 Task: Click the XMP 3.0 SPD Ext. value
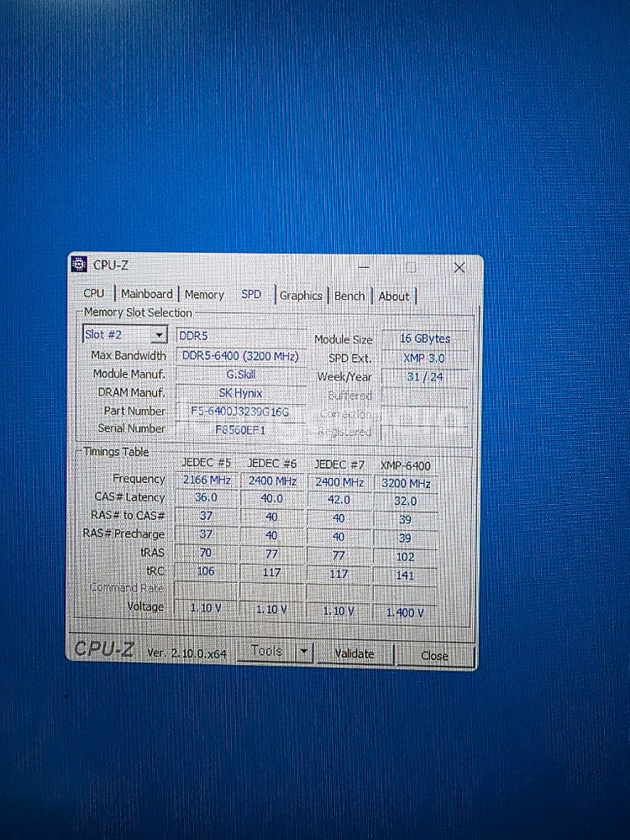click(x=425, y=358)
